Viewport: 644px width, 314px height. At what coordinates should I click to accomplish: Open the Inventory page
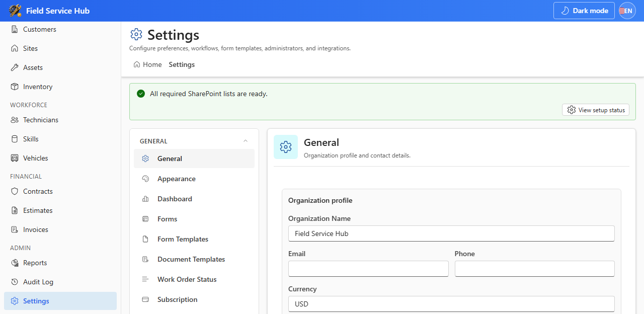60,87
